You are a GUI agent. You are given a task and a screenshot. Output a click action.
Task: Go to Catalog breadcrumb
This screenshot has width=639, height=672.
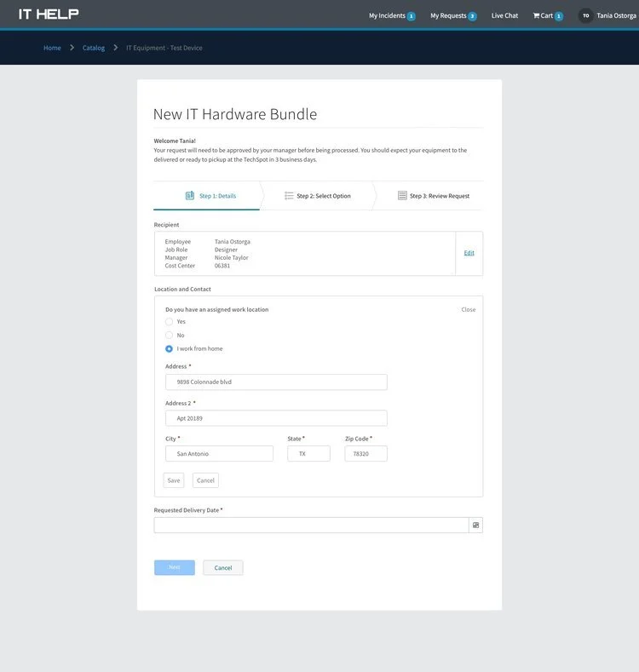click(94, 48)
